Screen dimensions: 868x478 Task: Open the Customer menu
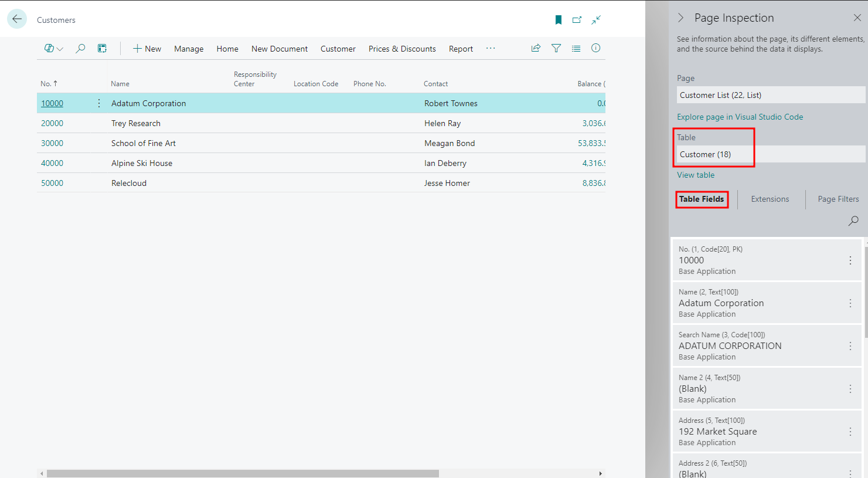click(338, 49)
